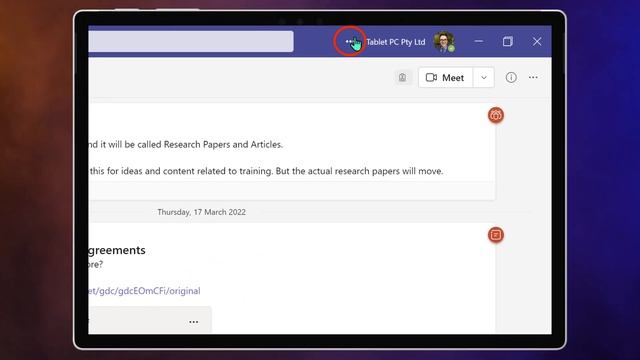Screen dimensions: 640x360
Task: Click the team org icon left of Meet
Action: [x=402, y=78]
